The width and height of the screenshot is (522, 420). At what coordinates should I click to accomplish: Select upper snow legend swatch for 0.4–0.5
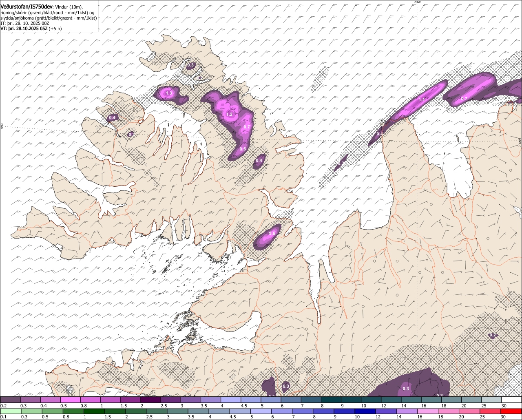50,400
